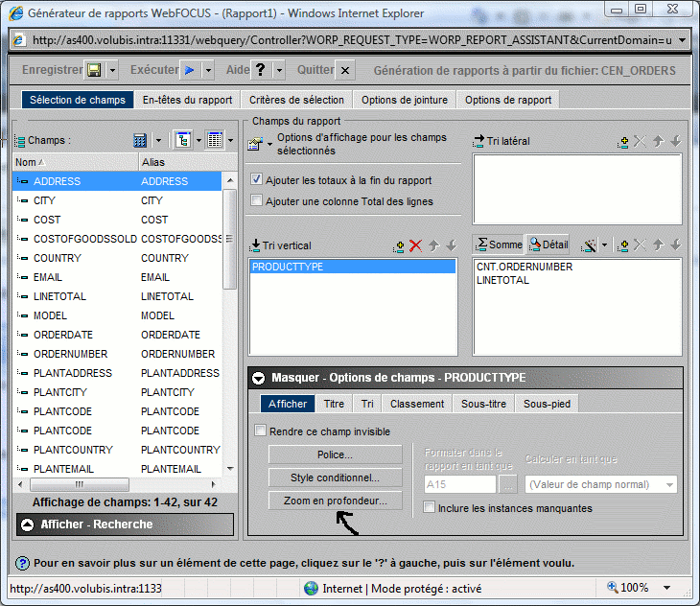The height and width of the screenshot is (606, 700).
Task: Uncheck Ajouter les totaux à la fin du rapport
Action: click(x=256, y=179)
